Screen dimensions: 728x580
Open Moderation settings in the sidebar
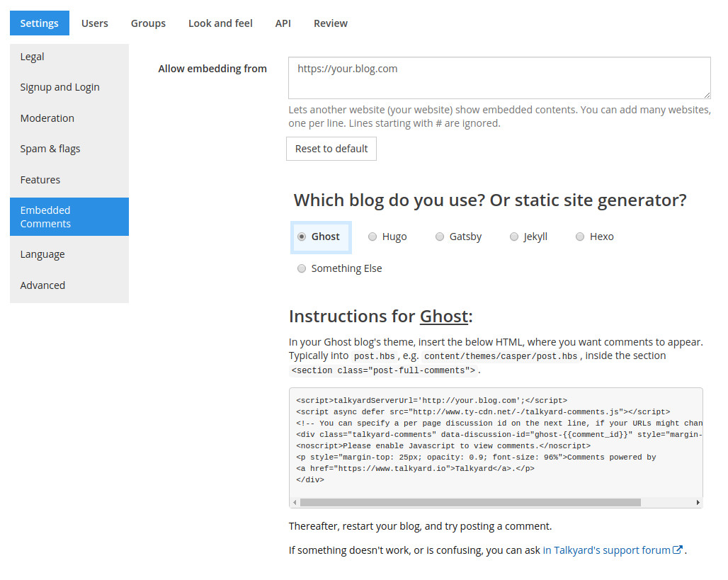click(47, 118)
